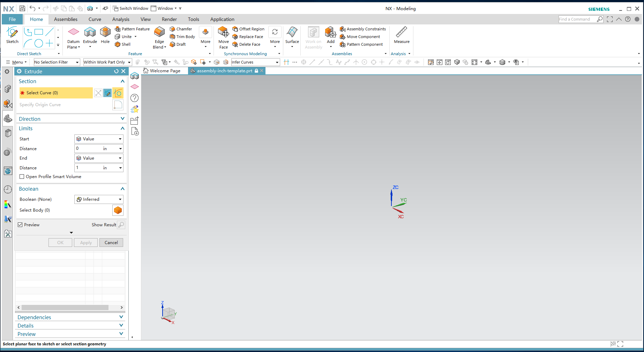Switch to the Curve ribbon tab
This screenshot has height=352, width=644.
point(95,19)
